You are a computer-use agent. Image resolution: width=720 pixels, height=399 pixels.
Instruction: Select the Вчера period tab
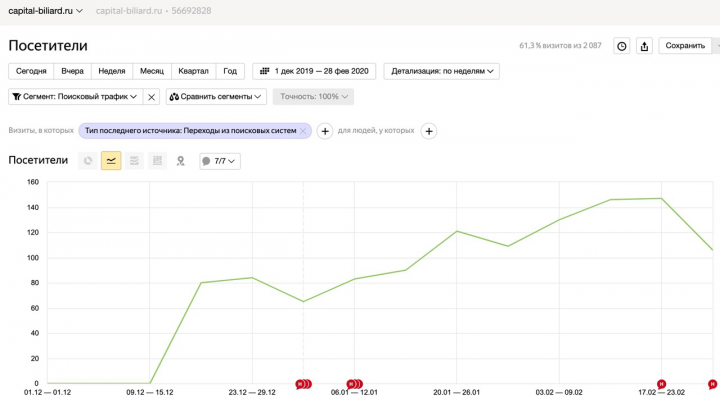[x=73, y=71]
